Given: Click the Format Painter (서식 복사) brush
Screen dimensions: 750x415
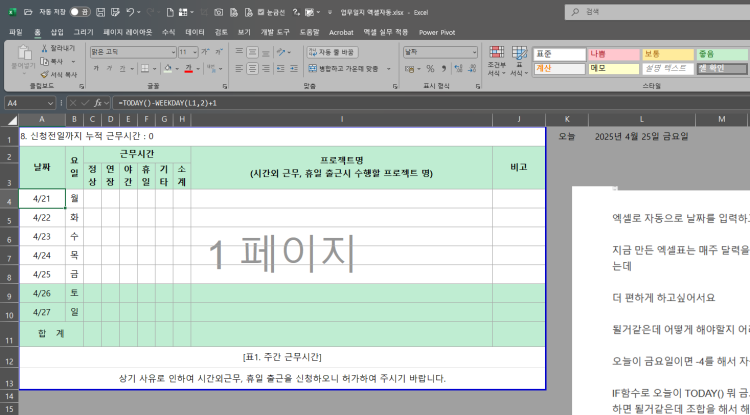Looking at the screenshot, I should [x=59, y=75].
